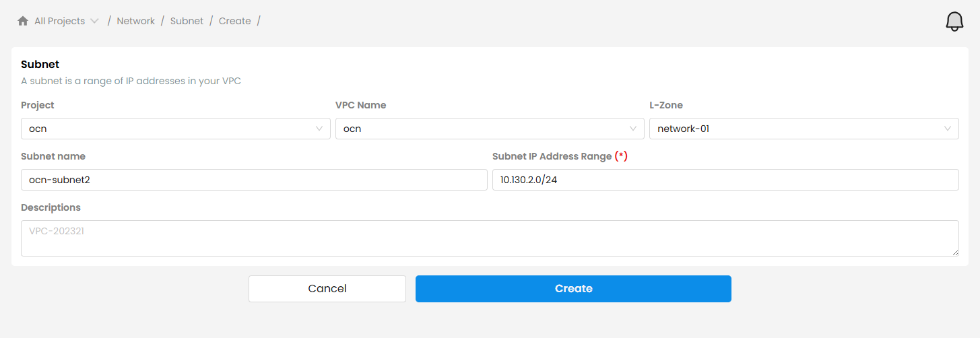
Task: Open the Project dropdown showing ocn
Action: (x=176, y=129)
